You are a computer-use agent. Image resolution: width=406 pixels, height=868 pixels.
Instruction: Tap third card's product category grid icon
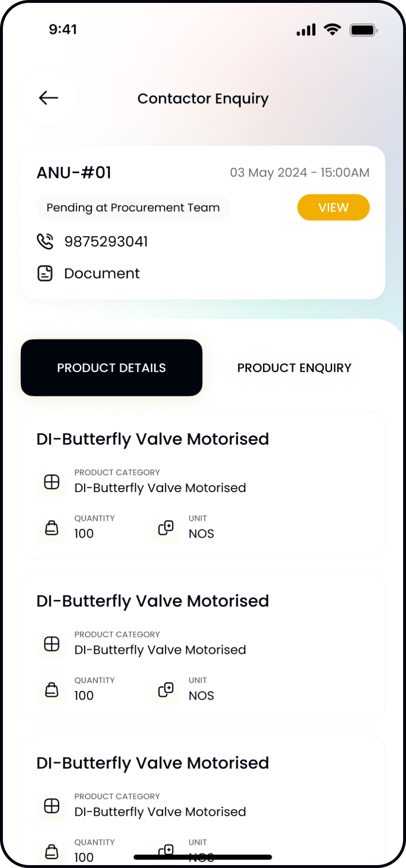click(x=52, y=806)
